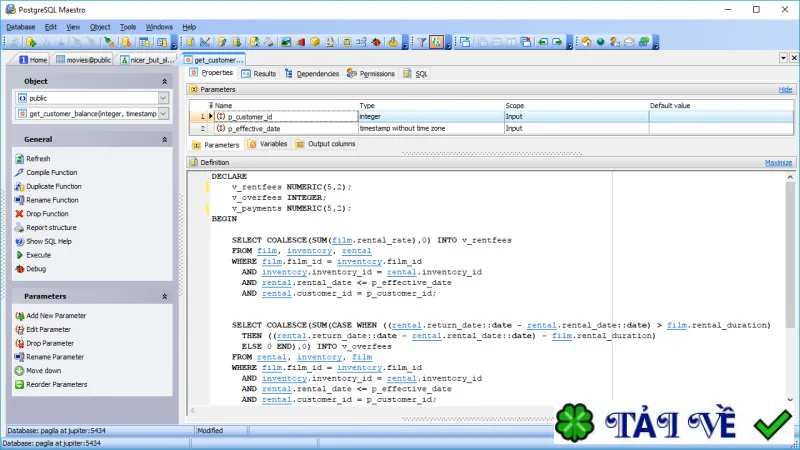
Task: Open the Output columns sub-tab
Action: tap(326, 144)
